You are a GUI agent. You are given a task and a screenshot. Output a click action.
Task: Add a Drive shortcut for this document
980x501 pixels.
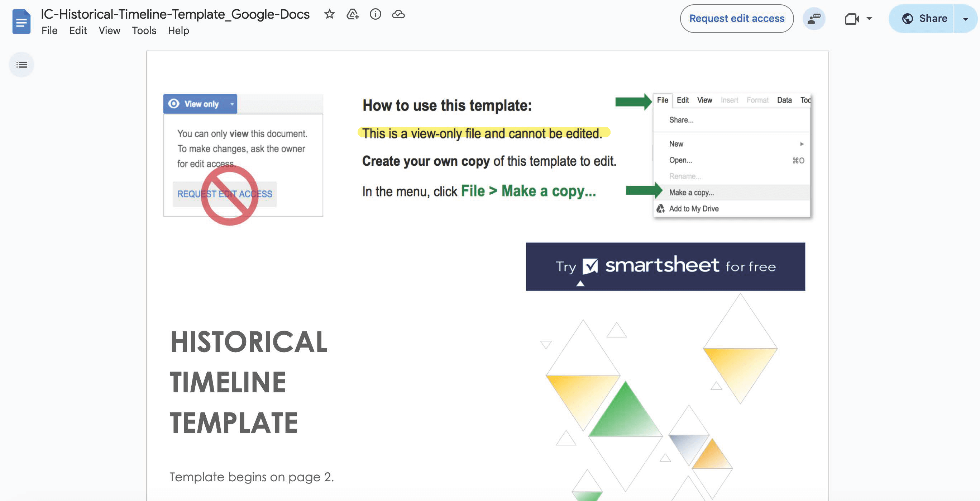tap(352, 14)
